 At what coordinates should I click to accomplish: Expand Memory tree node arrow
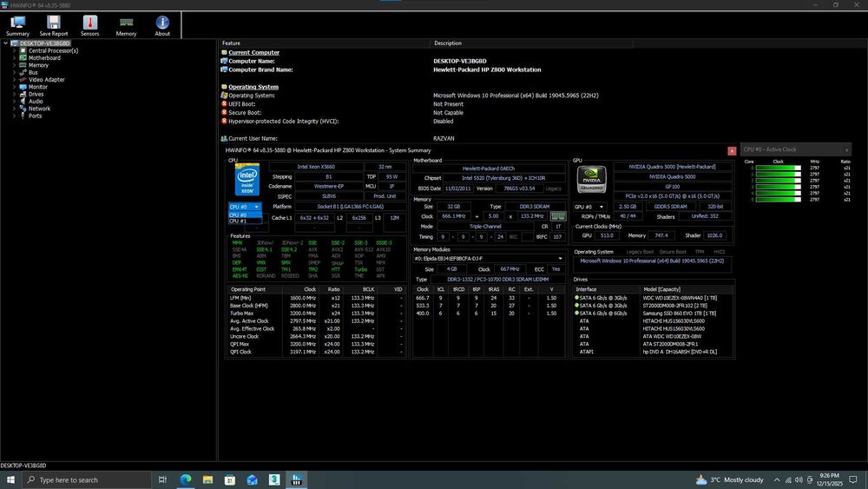pyautogui.click(x=15, y=65)
